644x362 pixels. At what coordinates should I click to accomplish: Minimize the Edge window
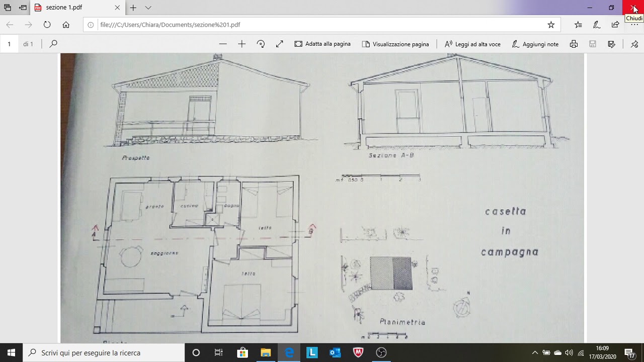(x=590, y=8)
